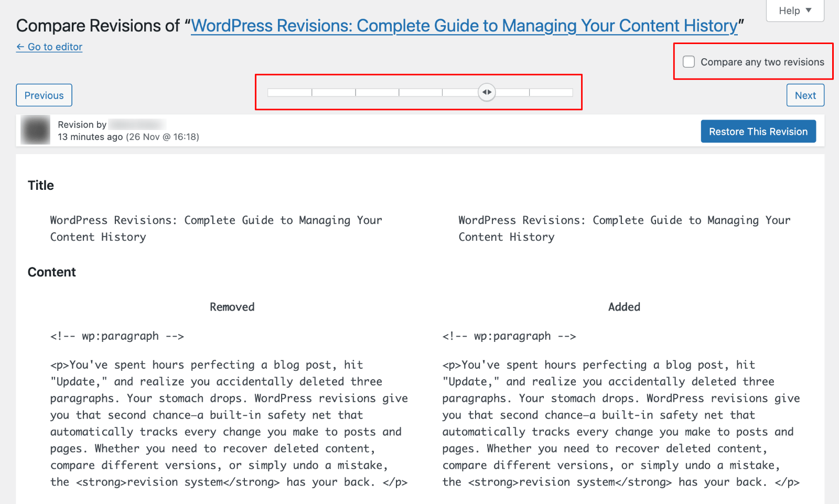Select the Added column heading

[624, 306]
